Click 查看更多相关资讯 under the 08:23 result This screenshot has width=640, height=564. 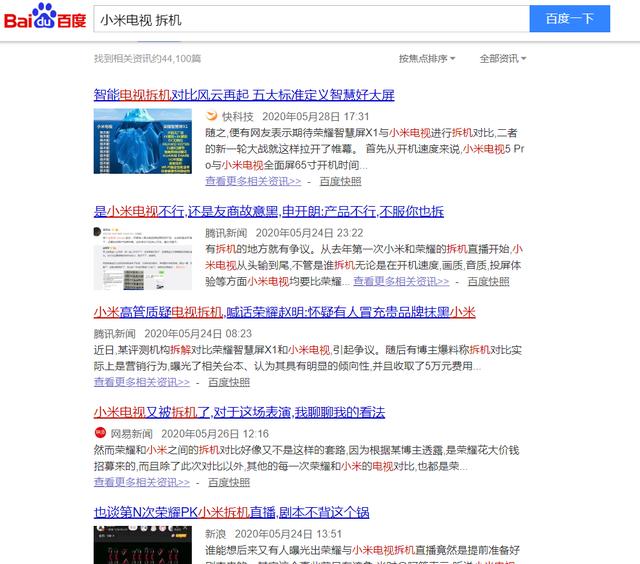tap(142, 382)
